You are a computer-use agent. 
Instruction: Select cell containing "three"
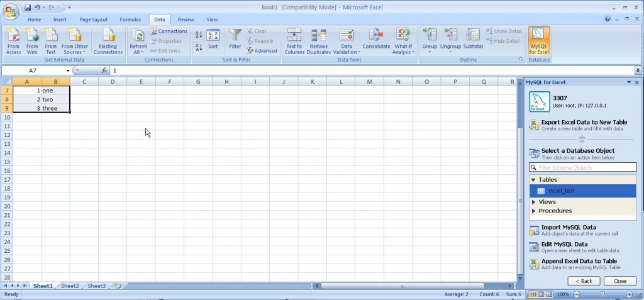pos(55,109)
